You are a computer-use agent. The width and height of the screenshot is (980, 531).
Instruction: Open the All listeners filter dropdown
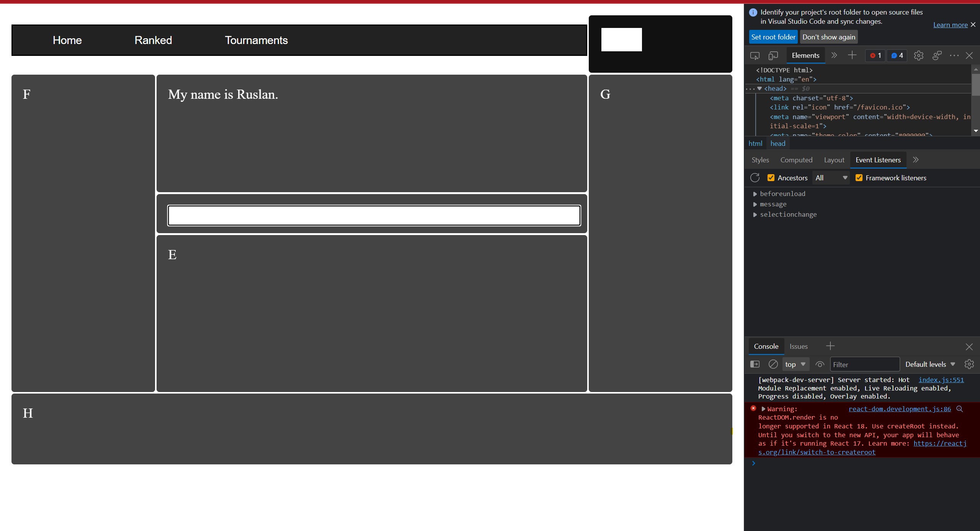coord(831,178)
